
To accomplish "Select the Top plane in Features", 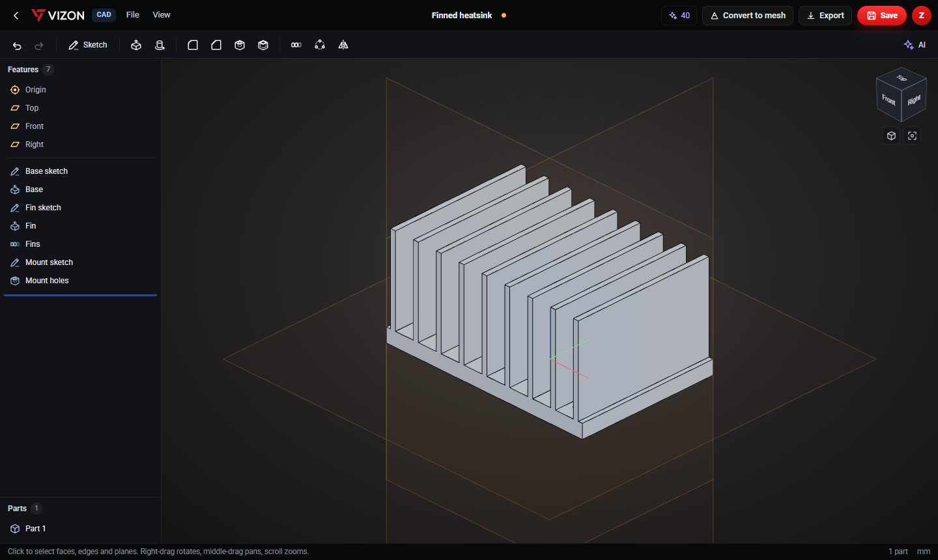I will point(81,108).
